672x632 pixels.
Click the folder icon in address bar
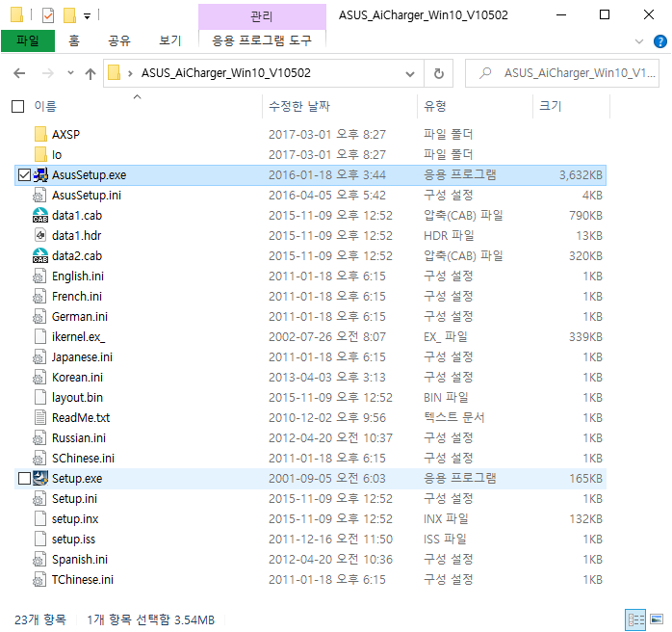[x=114, y=73]
